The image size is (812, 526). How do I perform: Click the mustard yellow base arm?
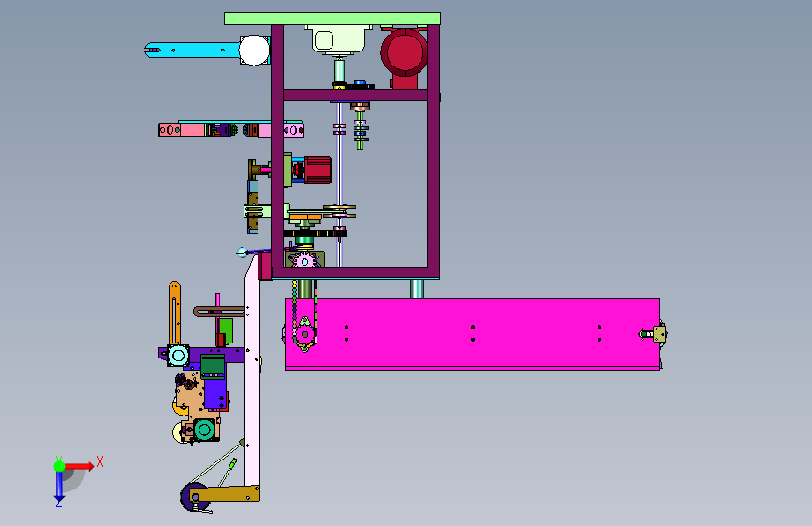(226, 494)
